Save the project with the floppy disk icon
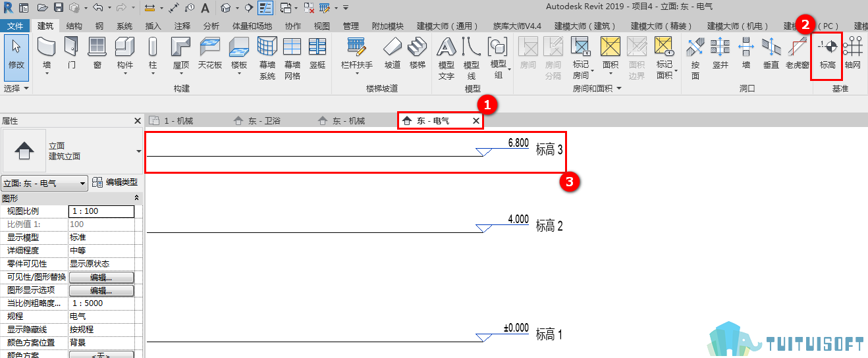Screen dimensions: 868x358 click(59, 8)
